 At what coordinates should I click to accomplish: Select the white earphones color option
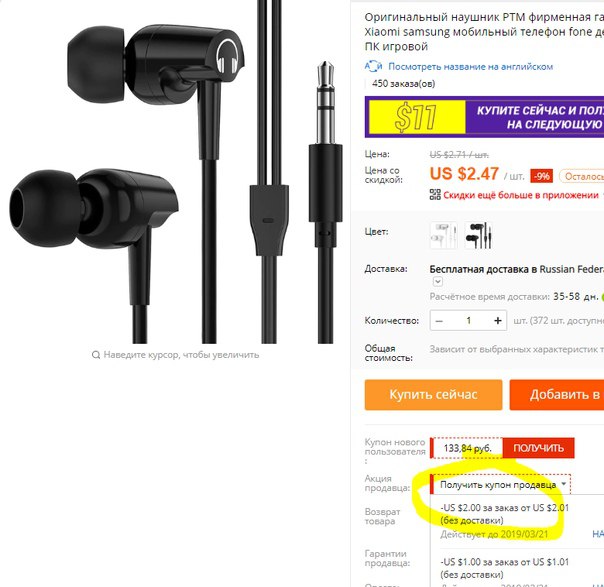[443, 235]
